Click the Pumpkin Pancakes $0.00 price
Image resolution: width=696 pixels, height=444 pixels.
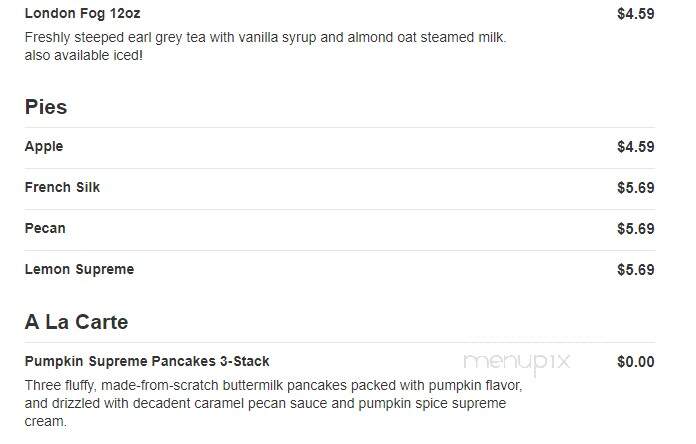[x=636, y=362]
